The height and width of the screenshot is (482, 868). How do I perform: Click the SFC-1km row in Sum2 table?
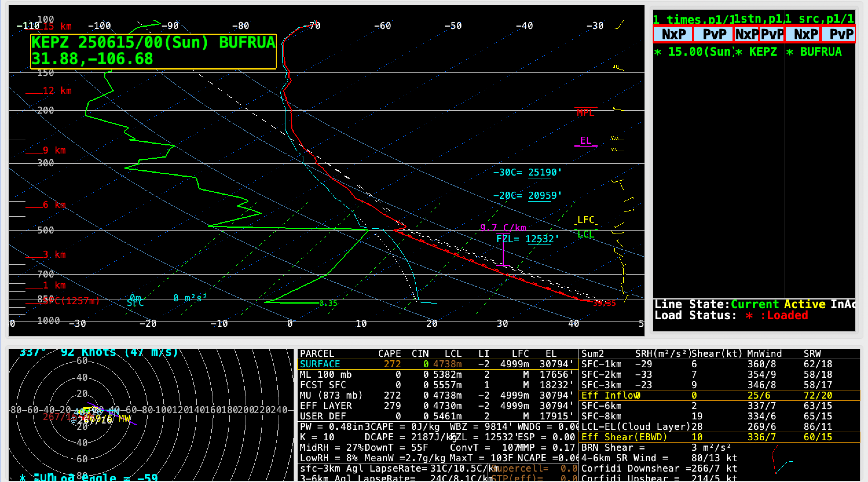tap(719, 364)
